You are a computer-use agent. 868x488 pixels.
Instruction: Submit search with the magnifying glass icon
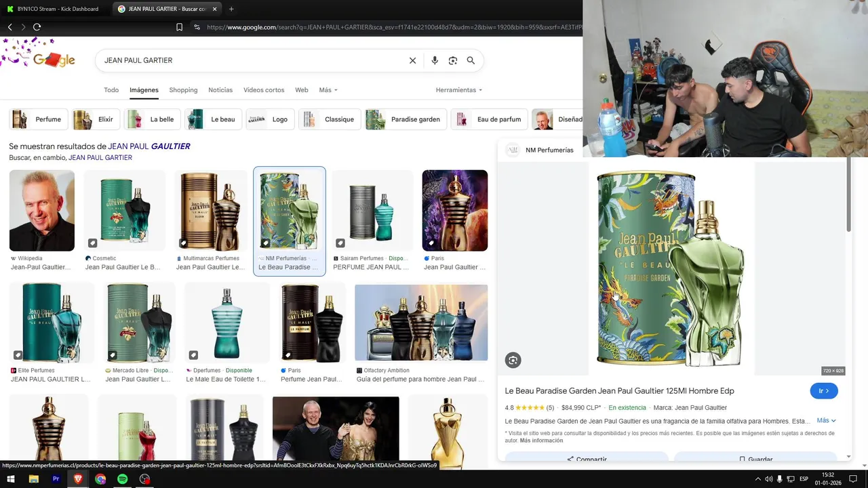(471, 60)
